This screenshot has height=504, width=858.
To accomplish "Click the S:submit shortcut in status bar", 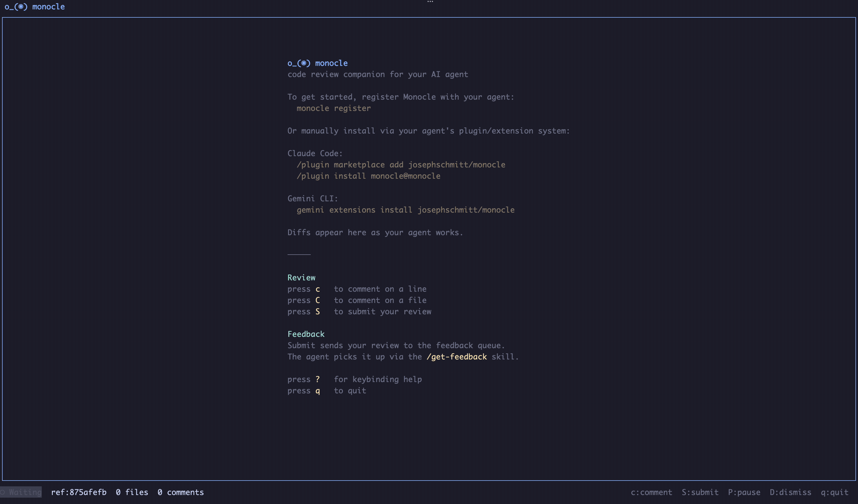I will click(700, 492).
